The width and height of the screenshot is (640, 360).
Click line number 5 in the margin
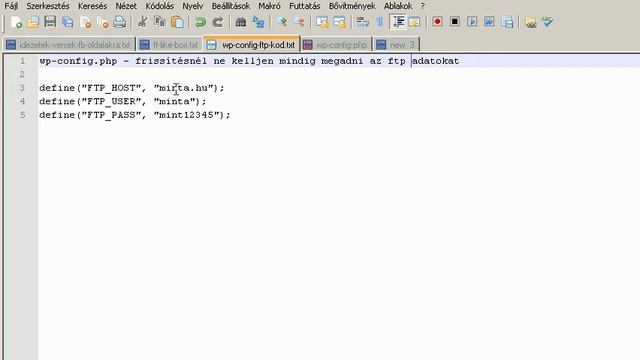tap(22, 115)
